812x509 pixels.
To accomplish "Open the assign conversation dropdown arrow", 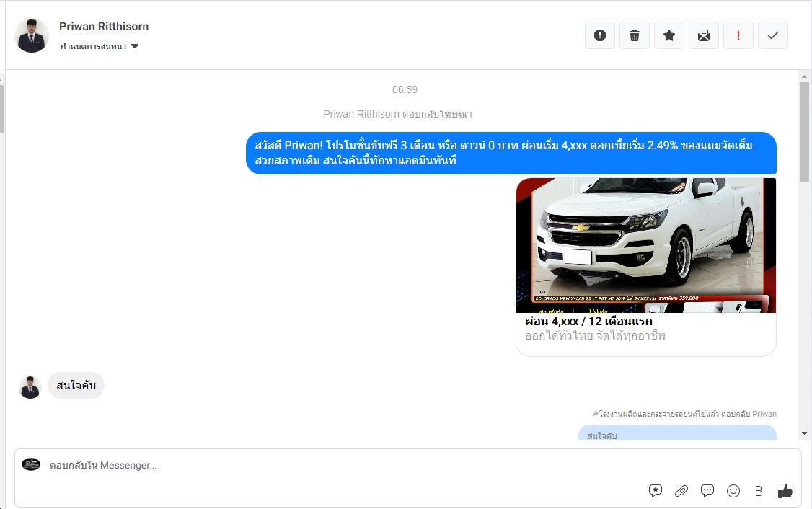I will (135, 46).
